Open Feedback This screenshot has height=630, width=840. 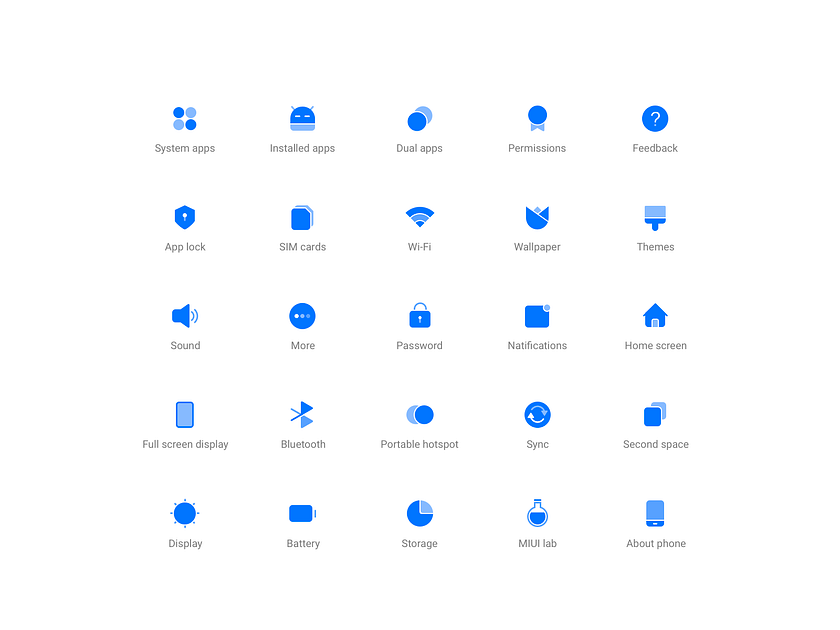point(655,118)
